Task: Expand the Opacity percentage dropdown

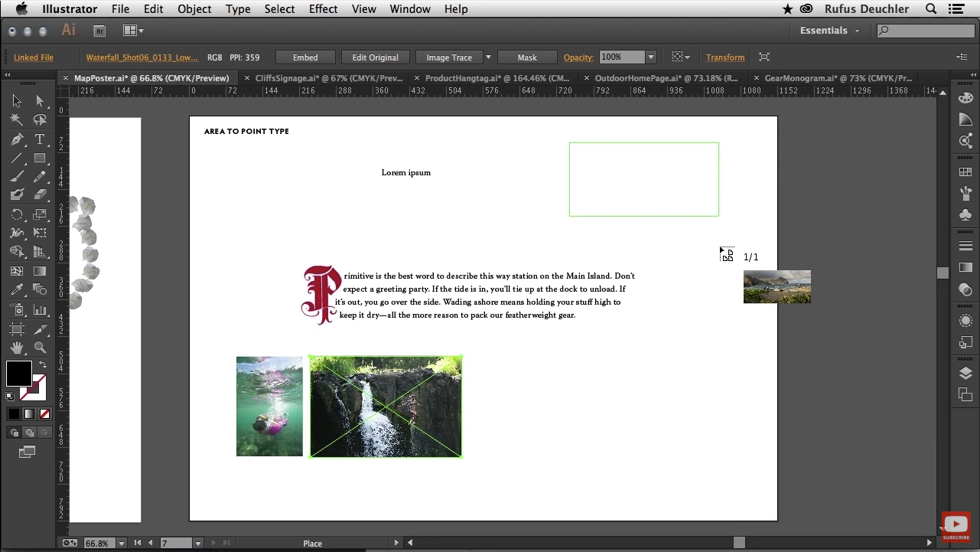Action: click(651, 57)
